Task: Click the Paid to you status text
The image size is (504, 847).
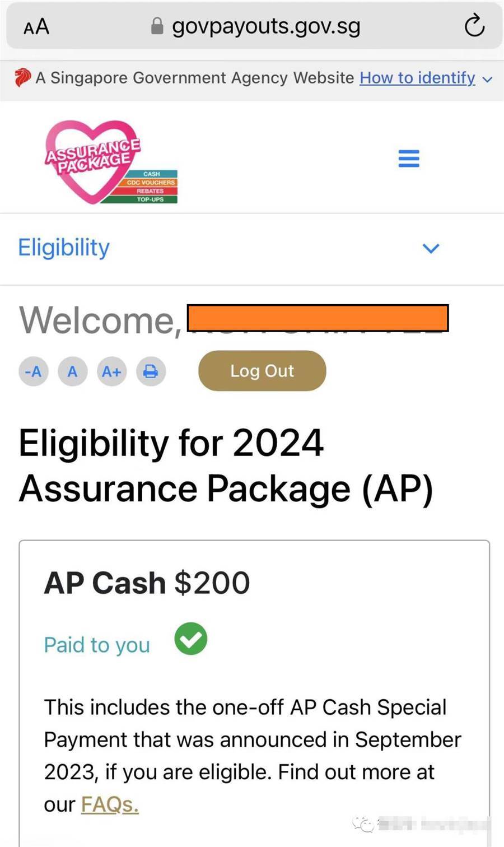Action: point(97,645)
